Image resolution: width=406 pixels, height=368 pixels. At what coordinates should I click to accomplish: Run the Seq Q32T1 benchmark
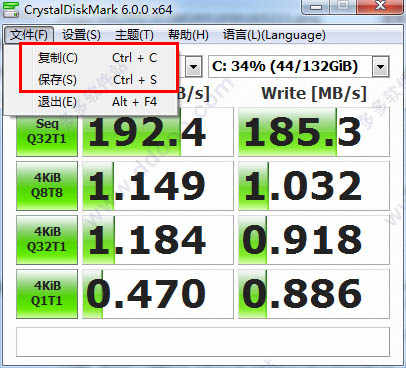click(47, 132)
